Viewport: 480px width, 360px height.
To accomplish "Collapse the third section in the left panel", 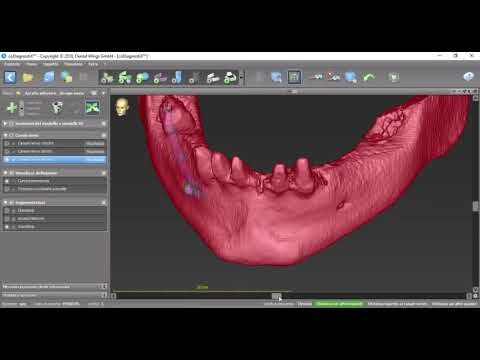I will pos(5,173).
